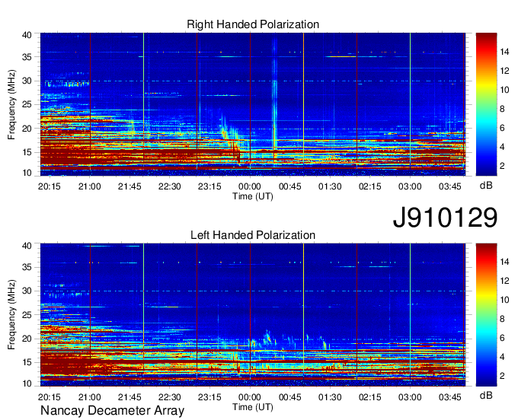Image resolution: width=518 pixels, height=420 pixels.
Task: Click "Time (UT)" label under Right Handed plot
Action: point(253,196)
